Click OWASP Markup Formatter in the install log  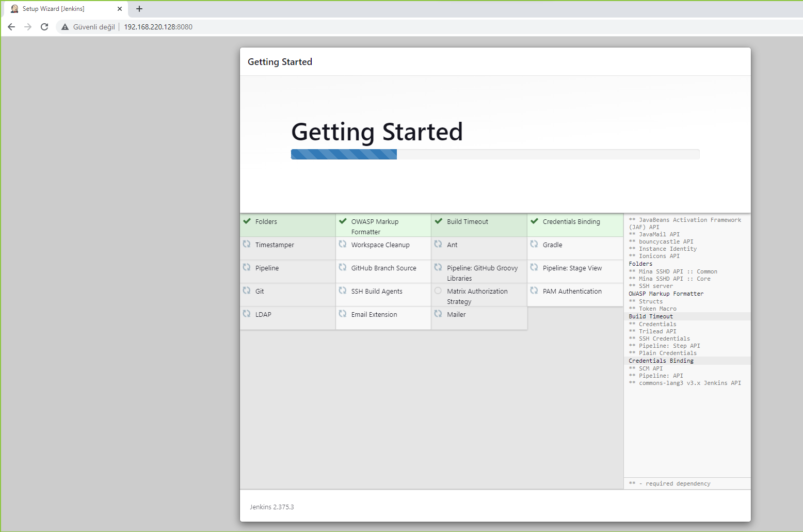(666, 294)
